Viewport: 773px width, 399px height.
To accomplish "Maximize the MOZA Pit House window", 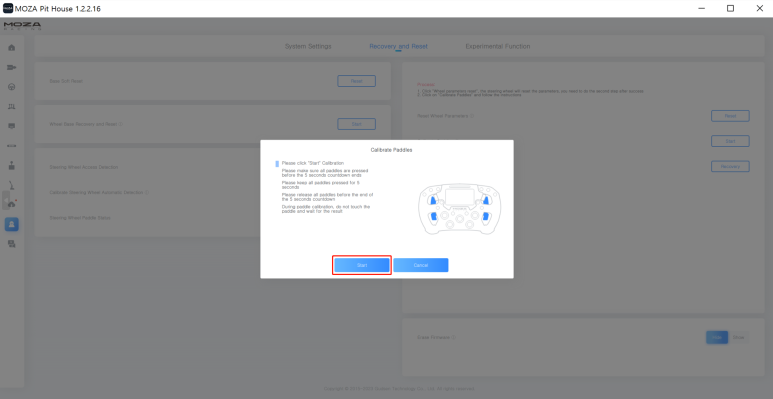I will (x=730, y=8).
